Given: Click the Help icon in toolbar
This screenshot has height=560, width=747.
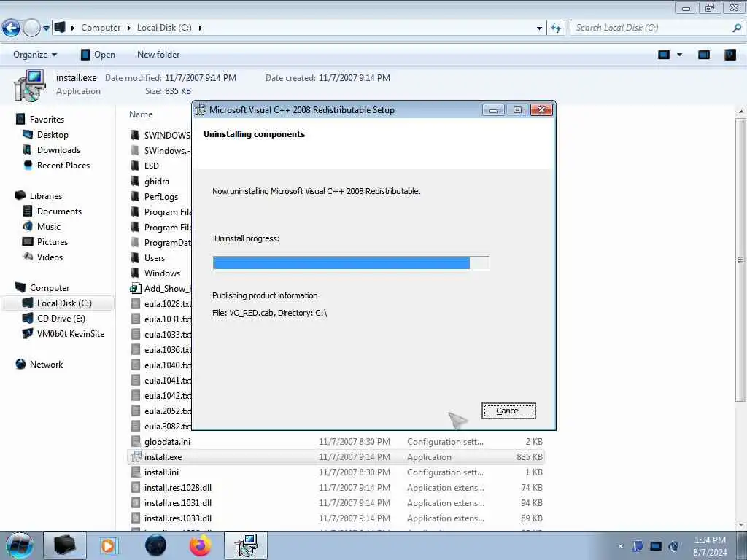Looking at the screenshot, I should pos(729,55).
